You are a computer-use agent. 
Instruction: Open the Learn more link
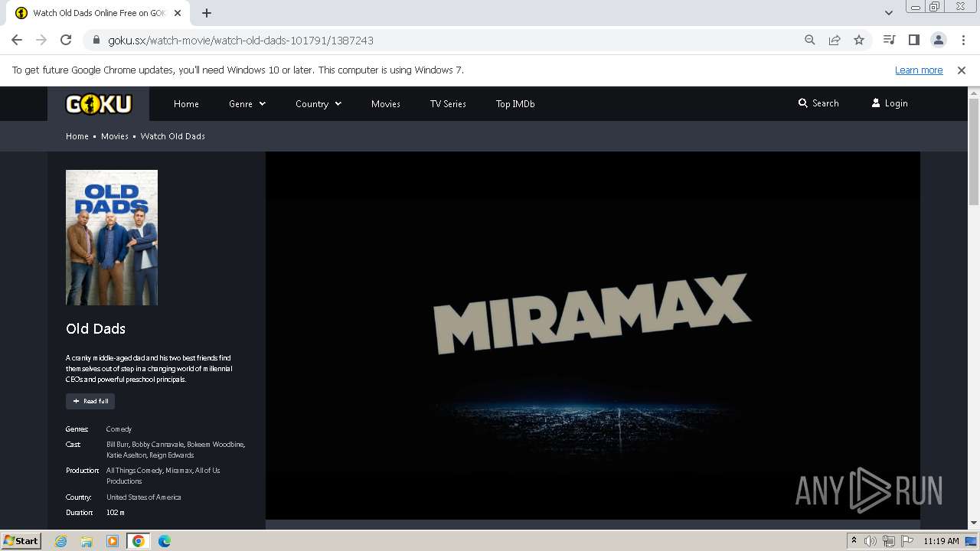coord(919,70)
